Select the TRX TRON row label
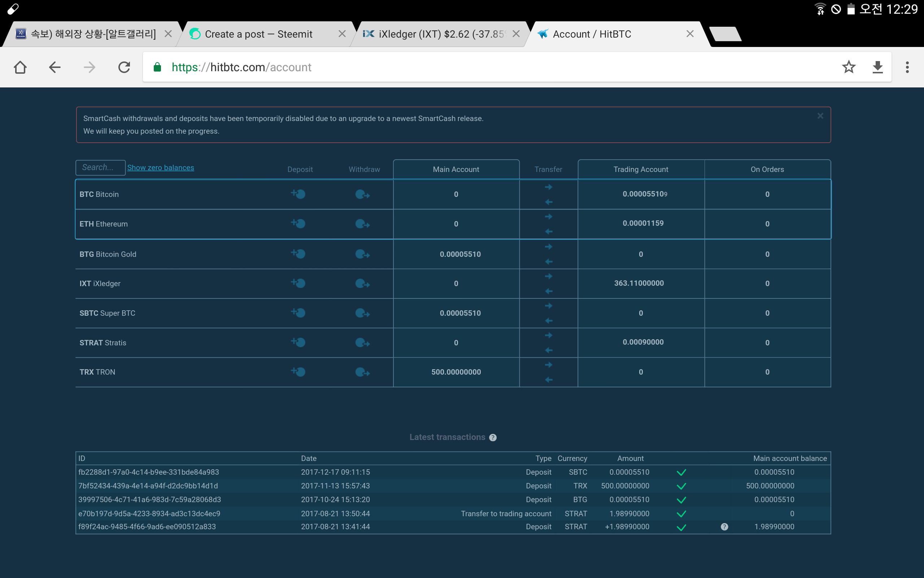 click(x=97, y=372)
